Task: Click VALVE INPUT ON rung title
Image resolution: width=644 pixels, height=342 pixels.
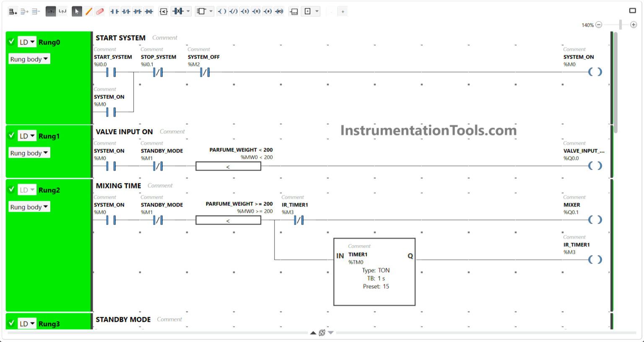Action: [124, 132]
